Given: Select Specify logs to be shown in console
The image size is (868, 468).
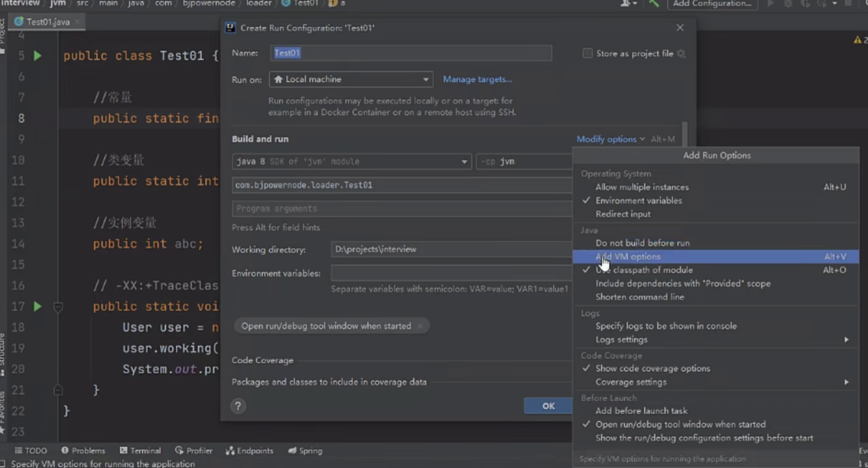Looking at the screenshot, I should click(716, 326).
